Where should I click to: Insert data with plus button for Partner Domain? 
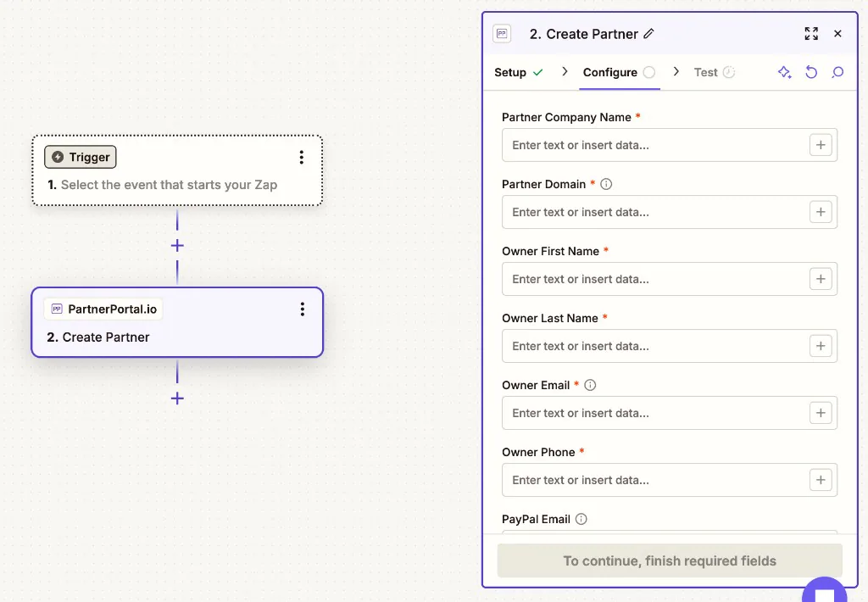(x=821, y=212)
